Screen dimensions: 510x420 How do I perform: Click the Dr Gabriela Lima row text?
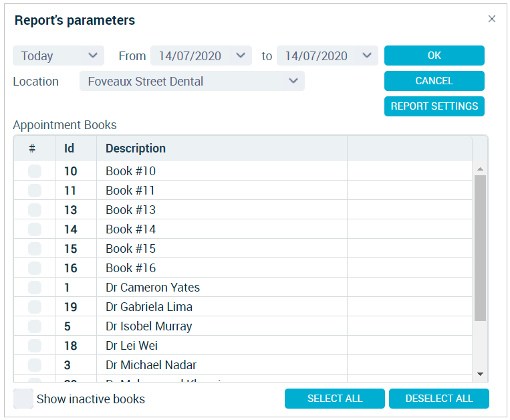pyautogui.click(x=149, y=307)
